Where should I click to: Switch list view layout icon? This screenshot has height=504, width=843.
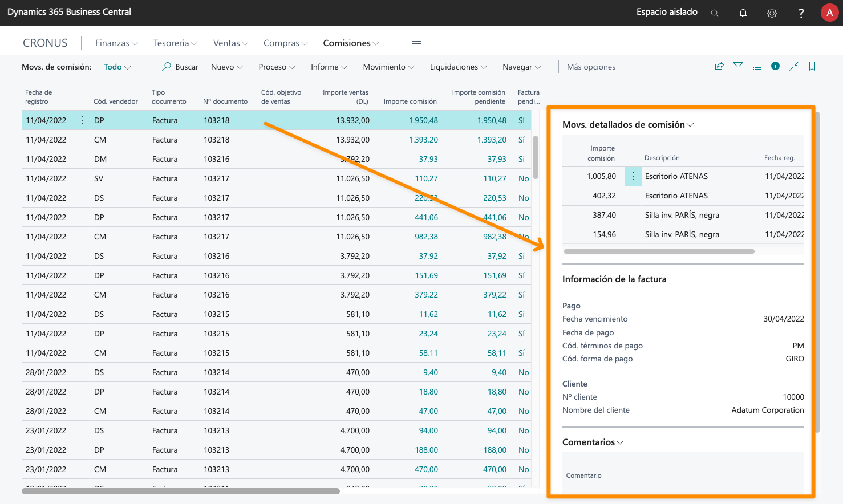[757, 66]
